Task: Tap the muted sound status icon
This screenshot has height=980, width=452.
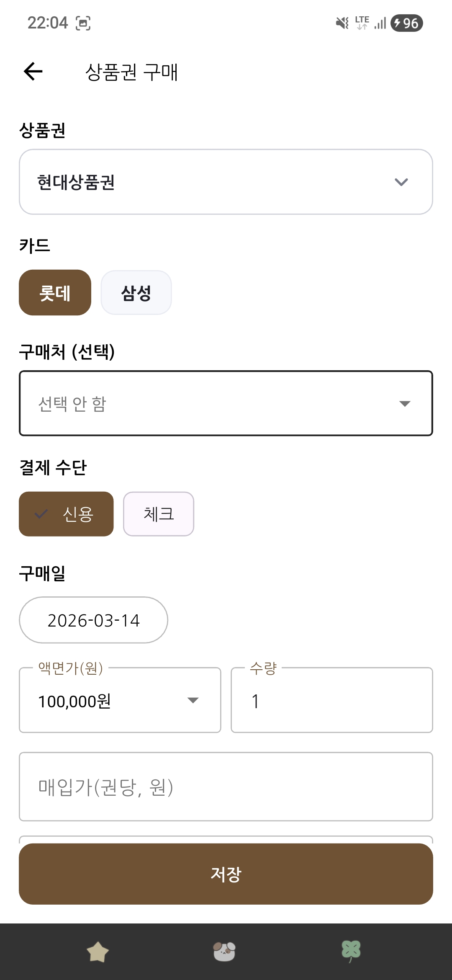Action: (342, 23)
